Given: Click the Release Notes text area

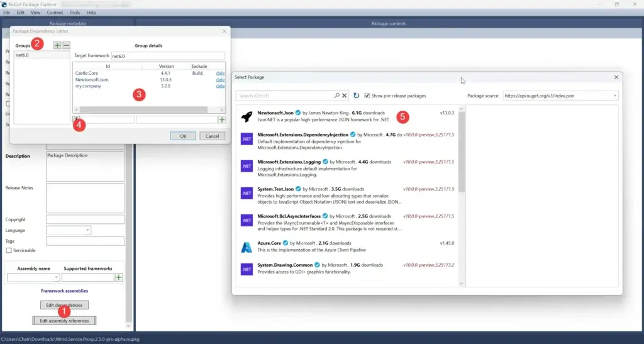Looking at the screenshot, I should coord(85,198).
